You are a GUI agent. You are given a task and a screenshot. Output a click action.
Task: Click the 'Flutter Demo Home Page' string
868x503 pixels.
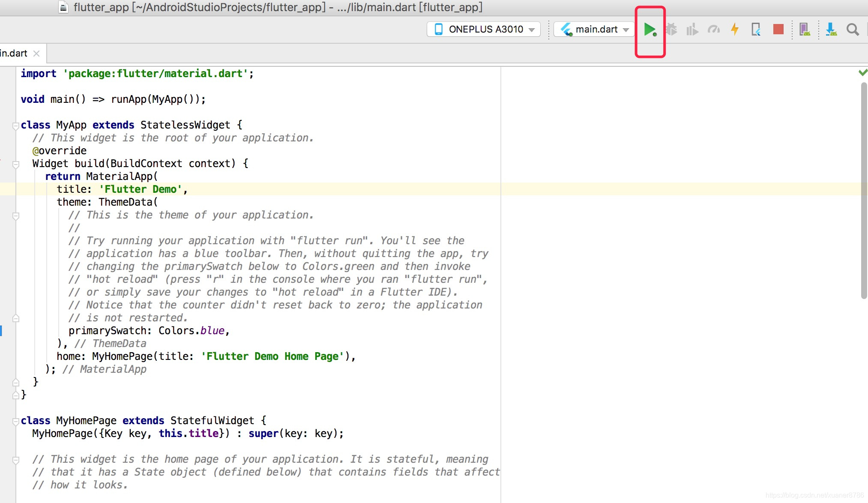272,356
